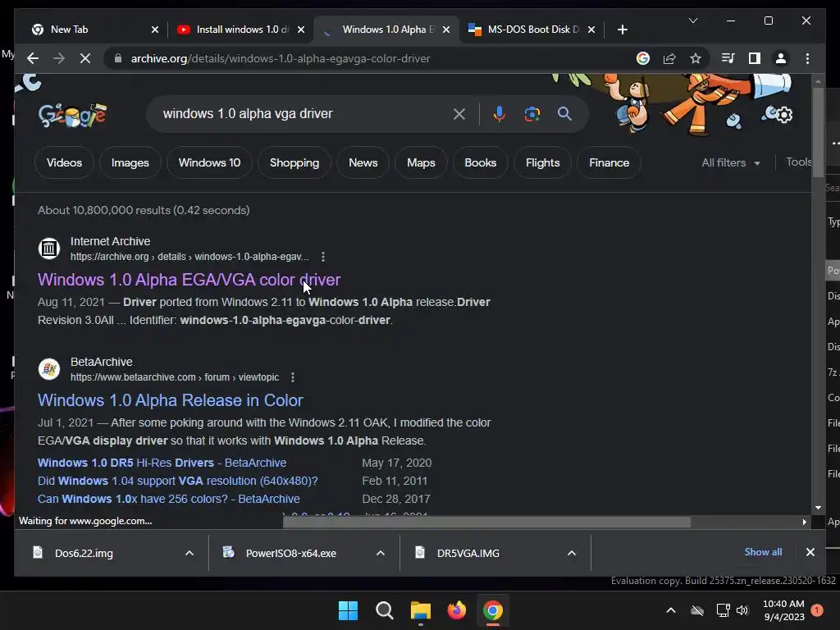Launch Firefox from the taskbar
This screenshot has height=630, width=840.
456,610
